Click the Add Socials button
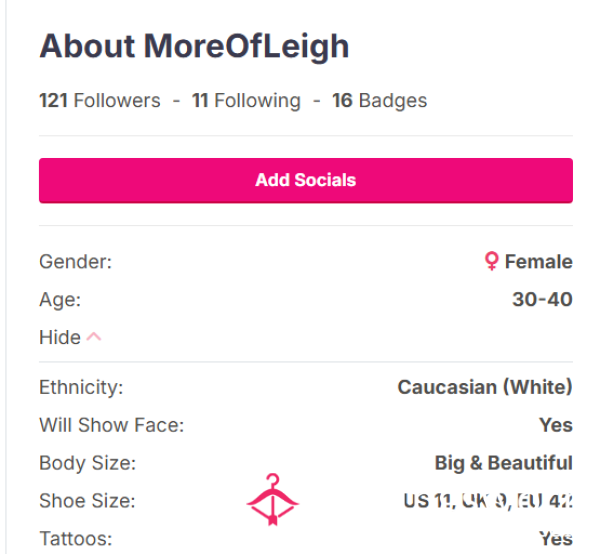The image size is (600, 554). (x=306, y=180)
